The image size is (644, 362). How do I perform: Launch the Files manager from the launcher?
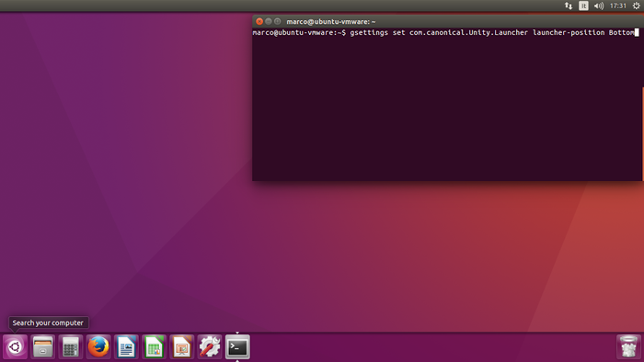tap(42, 346)
